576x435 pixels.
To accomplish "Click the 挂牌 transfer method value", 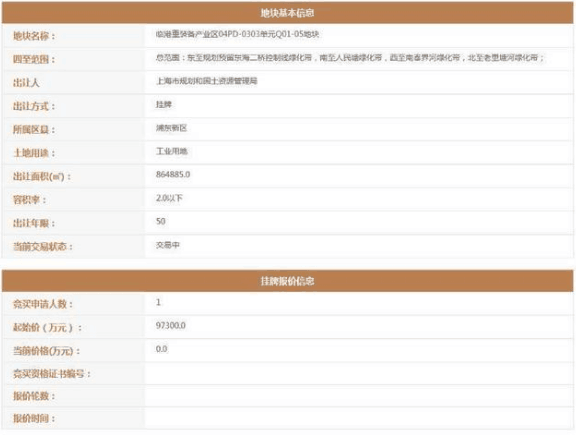I will coord(164,104).
